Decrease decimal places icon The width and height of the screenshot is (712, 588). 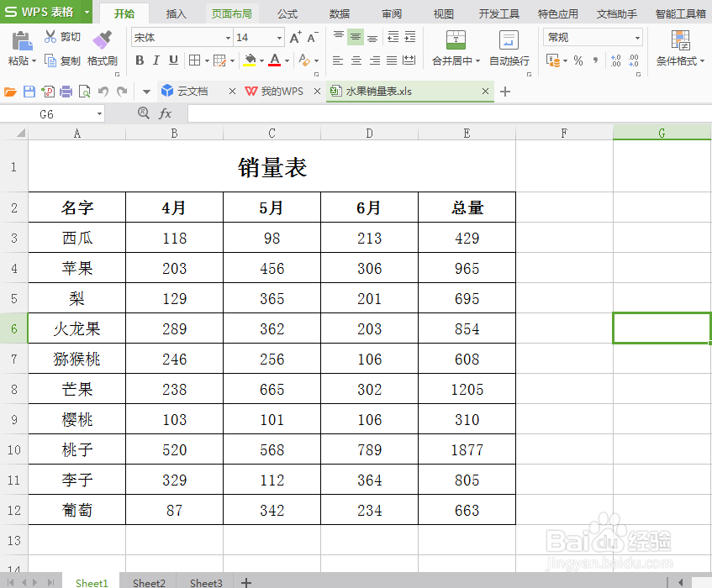[634, 60]
